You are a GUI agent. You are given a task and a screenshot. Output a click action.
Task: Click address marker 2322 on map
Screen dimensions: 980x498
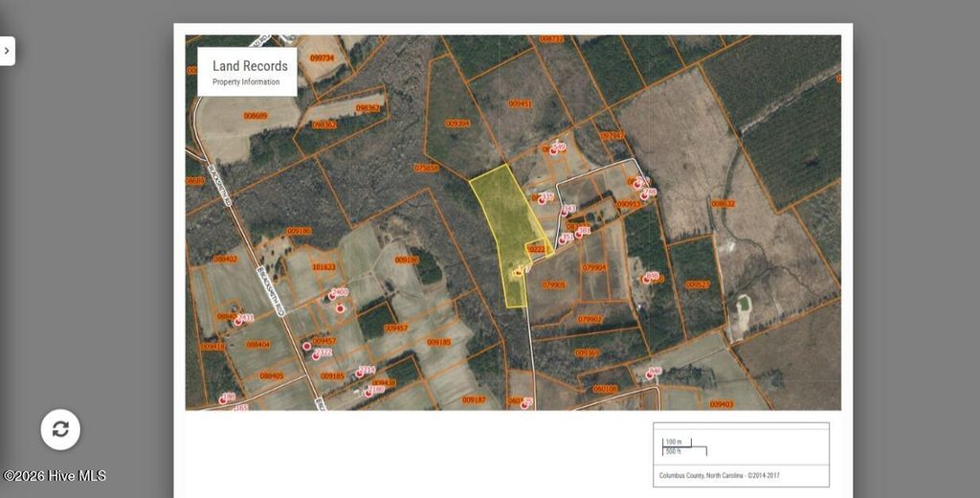pyautogui.click(x=317, y=355)
